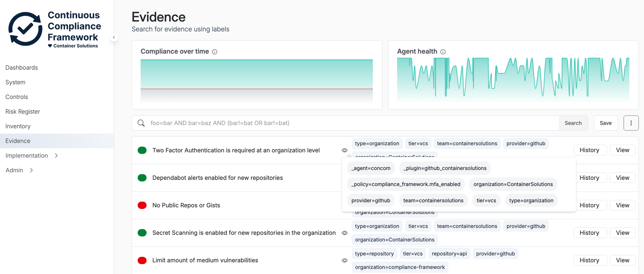Screen dimensions: 644x274
Task: Open History for medium vulnerabilities row
Action: coord(590,260)
